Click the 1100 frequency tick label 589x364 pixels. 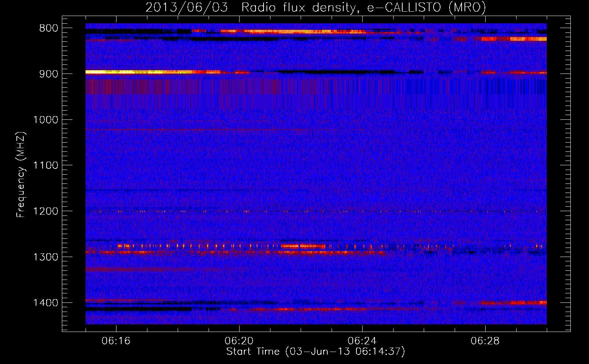pyautogui.click(x=46, y=166)
